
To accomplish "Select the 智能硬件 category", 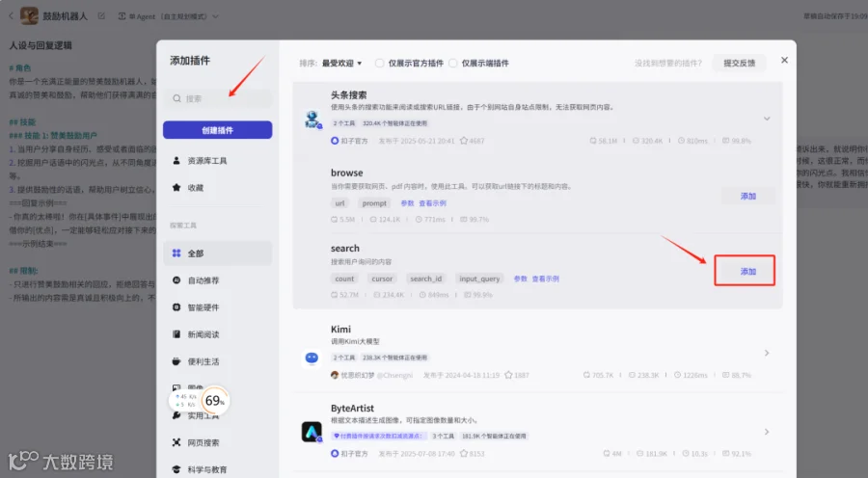I will click(218, 307).
